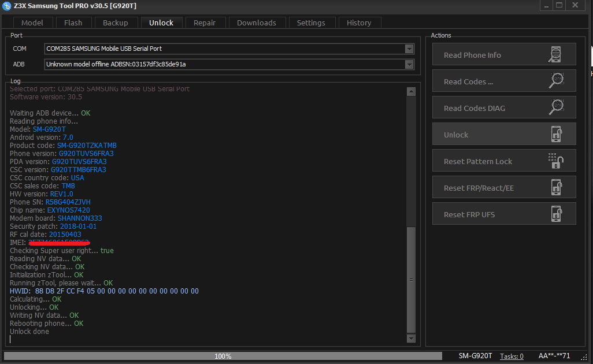Select the COM285 SAMSUNG Mobile USB Serial Port field
Image resolution: width=593 pixels, height=364 pixels.
point(229,49)
